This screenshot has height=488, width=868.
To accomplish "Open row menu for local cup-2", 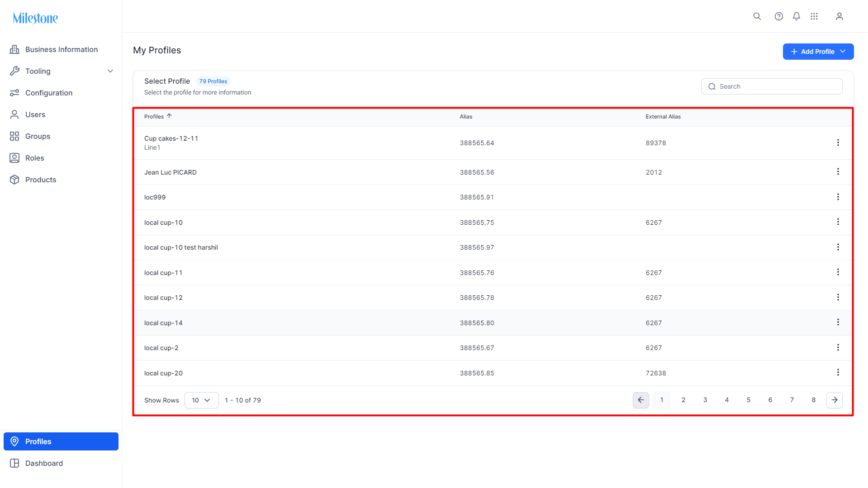I will point(838,347).
